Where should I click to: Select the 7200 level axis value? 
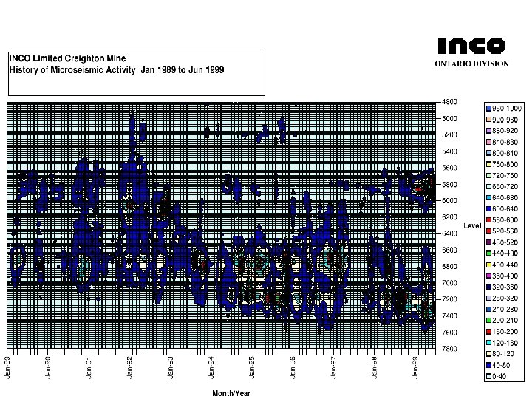(449, 299)
